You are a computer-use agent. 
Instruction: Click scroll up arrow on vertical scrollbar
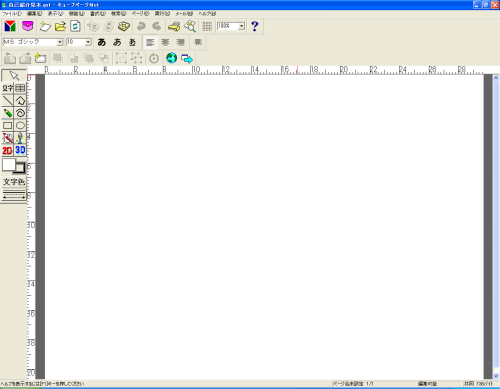[x=496, y=78]
